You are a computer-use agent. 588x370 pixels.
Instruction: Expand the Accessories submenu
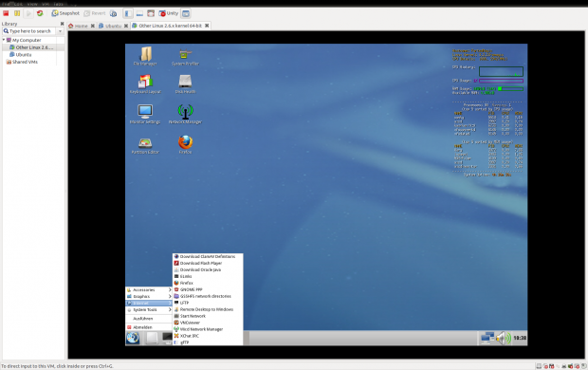(149, 290)
